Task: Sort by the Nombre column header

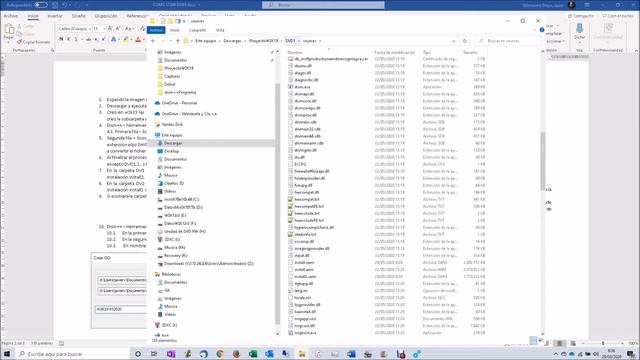Action: 295,52
